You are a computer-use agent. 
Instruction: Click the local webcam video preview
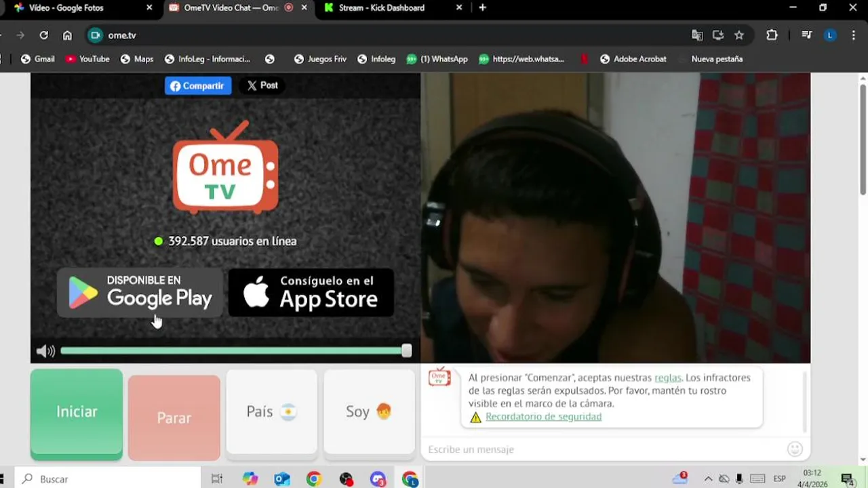(x=616, y=218)
